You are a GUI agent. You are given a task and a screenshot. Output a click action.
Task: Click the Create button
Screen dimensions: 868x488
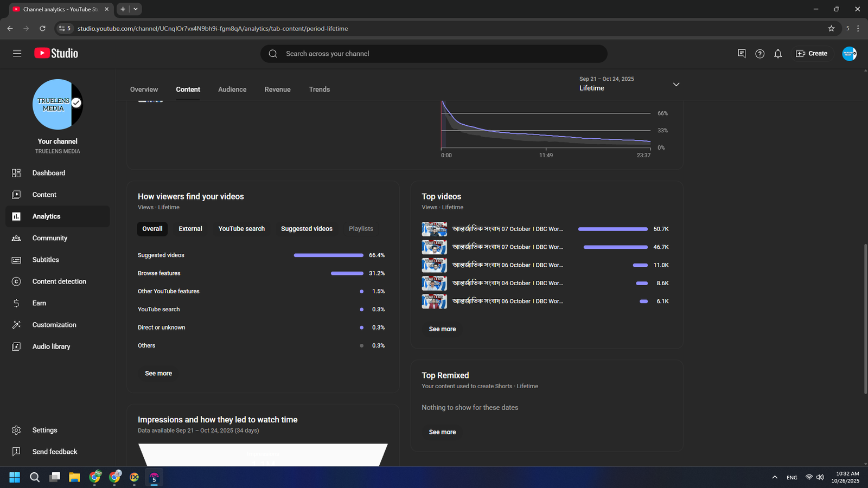tap(812, 54)
